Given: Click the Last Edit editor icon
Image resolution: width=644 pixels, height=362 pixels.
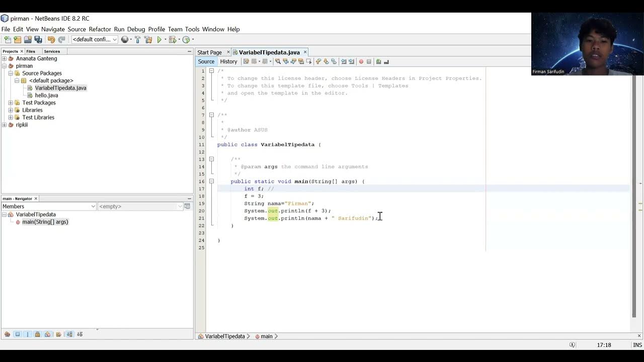Looking at the screenshot, I should [x=246, y=61].
